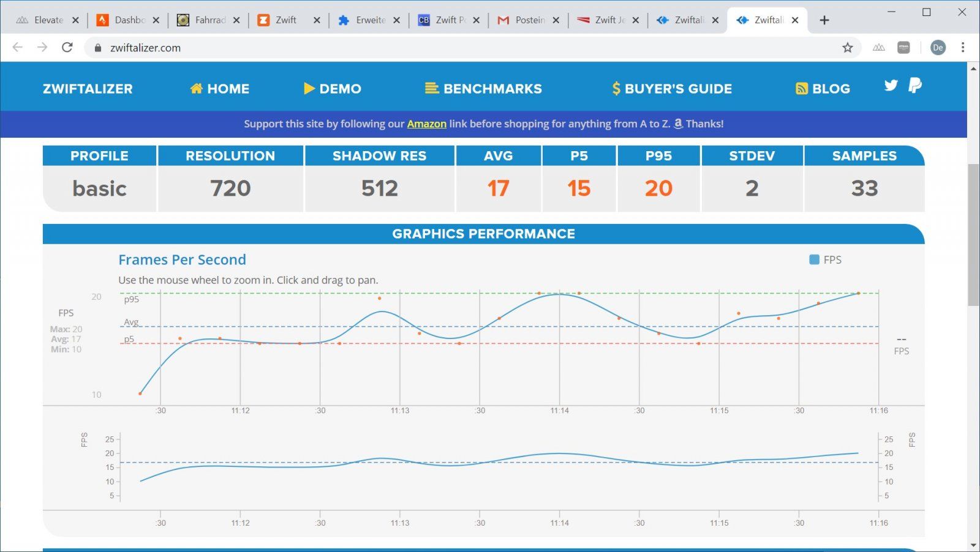Go to the BENCHMARKS page
980x552 pixels.
click(483, 89)
